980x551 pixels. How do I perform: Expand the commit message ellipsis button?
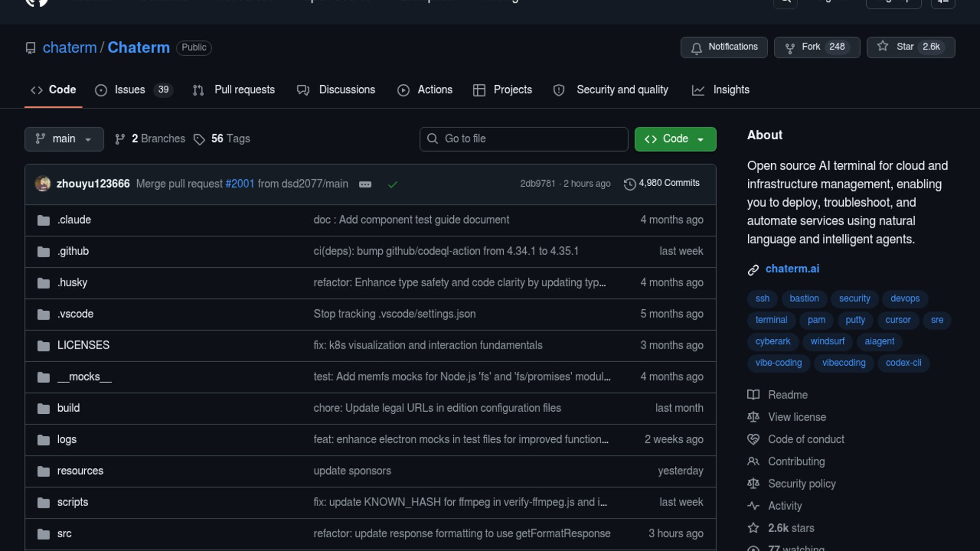click(365, 184)
